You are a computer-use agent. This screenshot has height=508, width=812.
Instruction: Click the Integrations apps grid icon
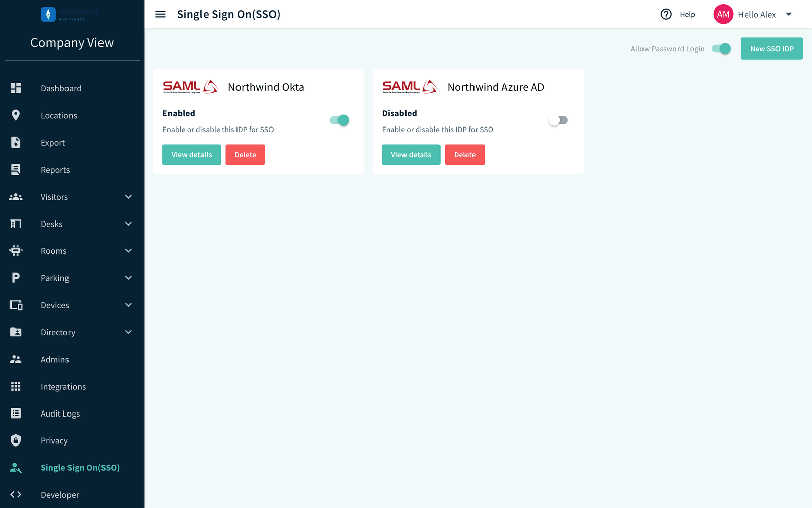click(x=16, y=386)
